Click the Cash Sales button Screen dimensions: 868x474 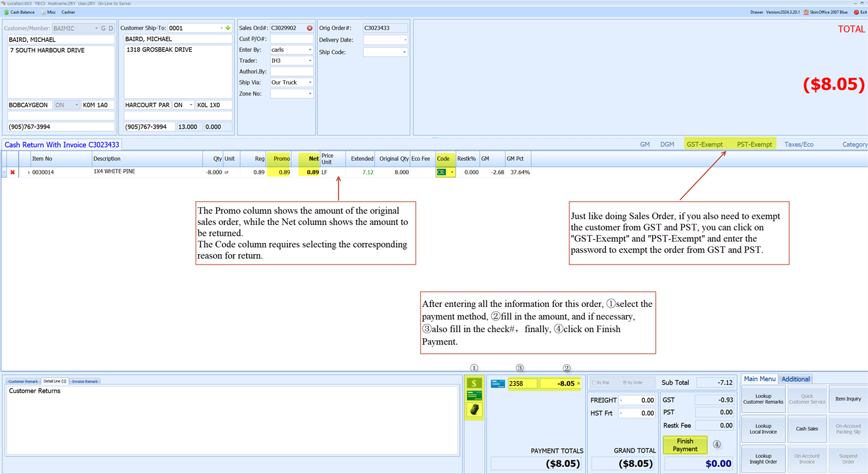(x=807, y=429)
